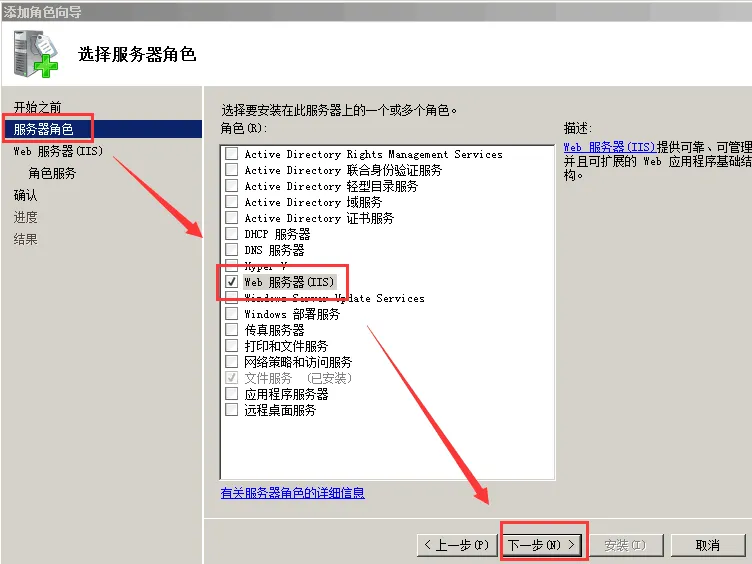Jump to 确认 step in sidebar

(25, 195)
